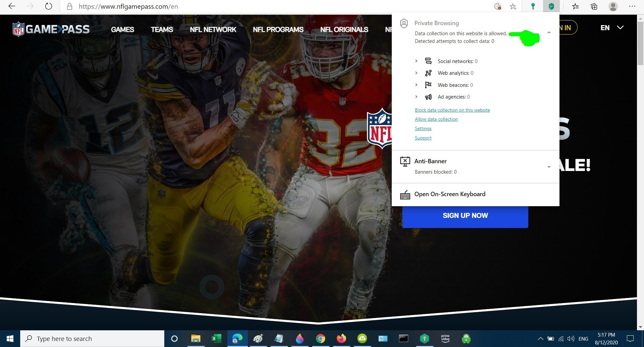Open the volume control in system tray
The image size is (644, 347).
pyautogui.click(x=571, y=339)
